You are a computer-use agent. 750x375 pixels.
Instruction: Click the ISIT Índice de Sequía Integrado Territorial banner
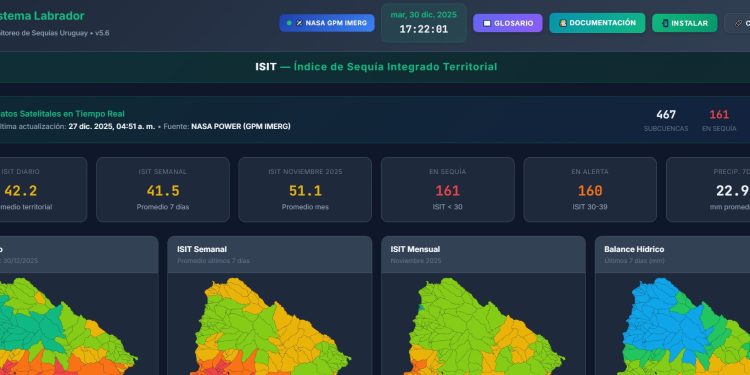pyautogui.click(x=376, y=67)
